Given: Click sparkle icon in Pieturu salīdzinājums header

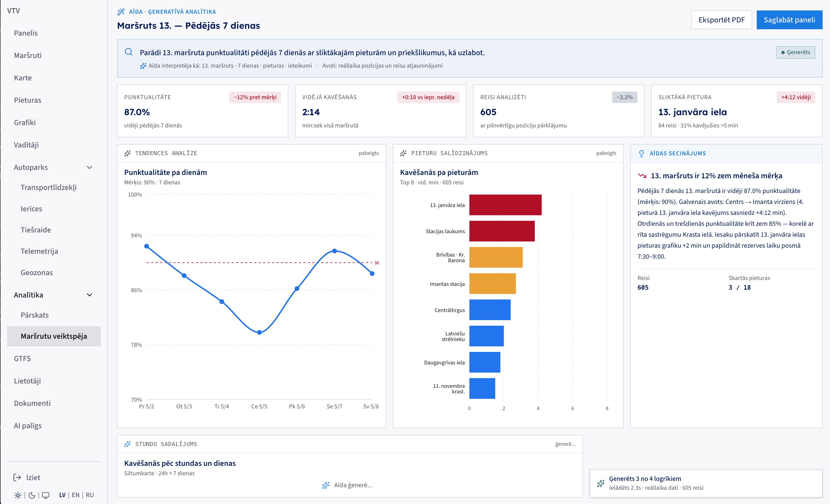Looking at the screenshot, I should coord(404,153).
